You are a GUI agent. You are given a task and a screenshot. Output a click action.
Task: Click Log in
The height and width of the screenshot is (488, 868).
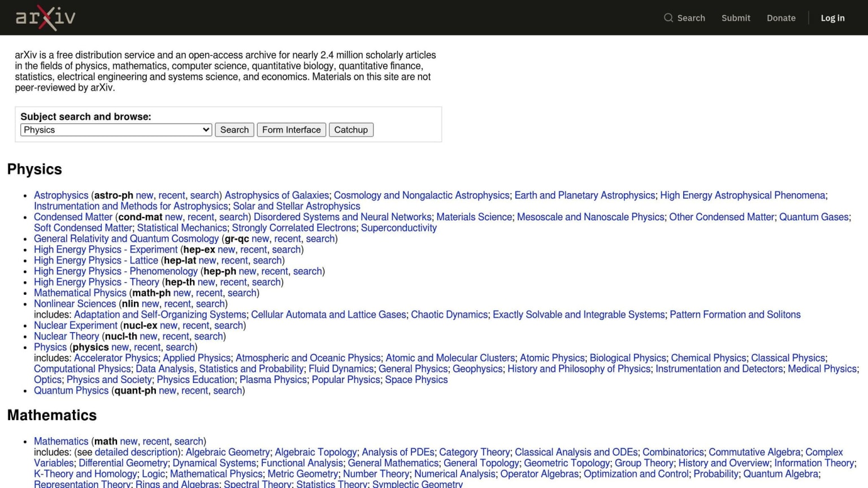[832, 18]
